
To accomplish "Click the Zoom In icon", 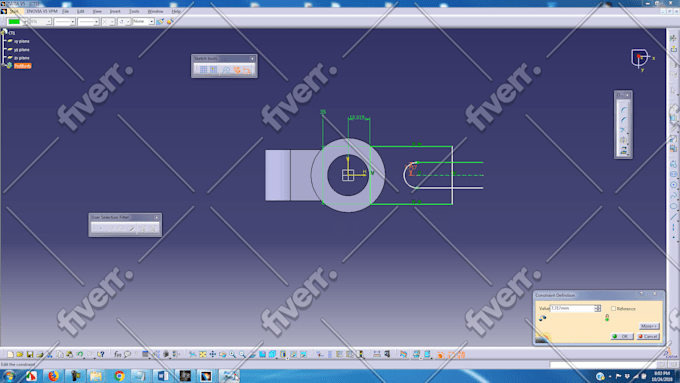I will point(232,354).
